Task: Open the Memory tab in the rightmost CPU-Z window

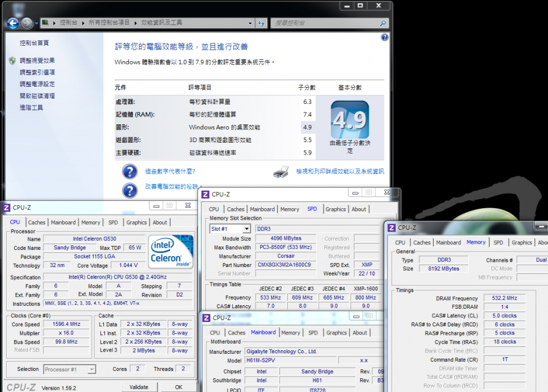Action: point(476,242)
